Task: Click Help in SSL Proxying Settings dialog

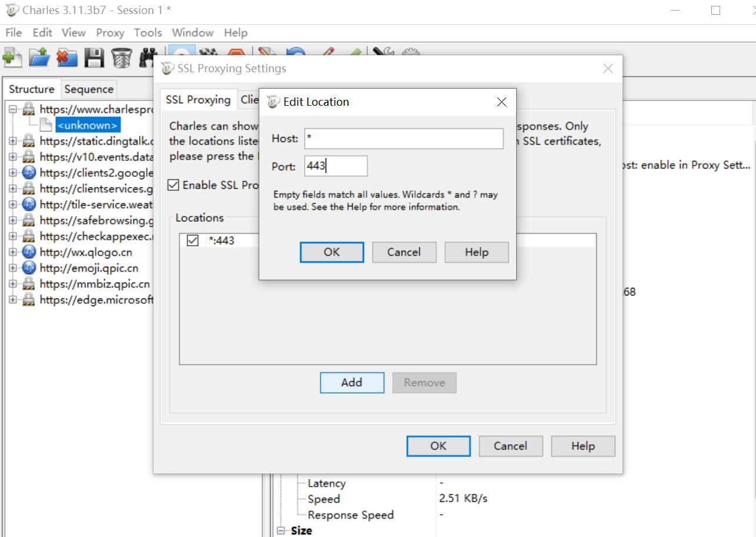Action: tap(583, 446)
